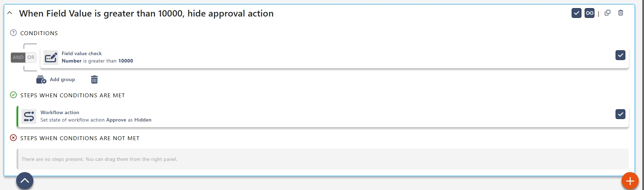Toggle the Workflow action enabled checkbox
Screen dimensions: 644x190
[620, 114]
